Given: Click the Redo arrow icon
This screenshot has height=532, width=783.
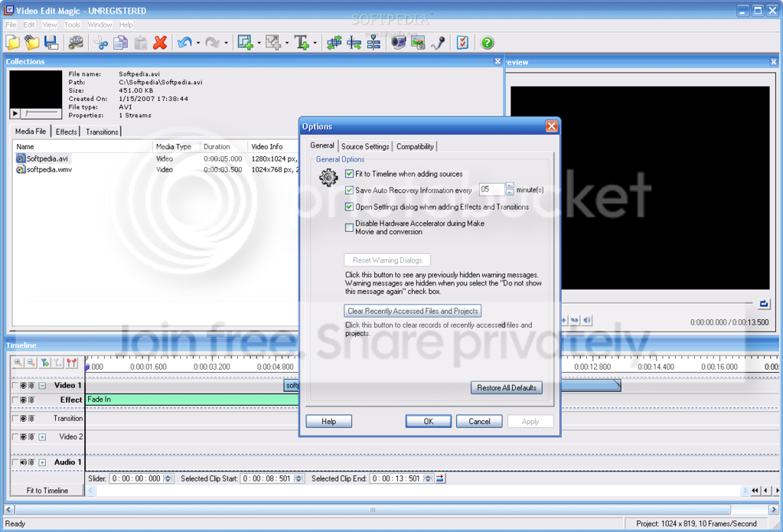Looking at the screenshot, I should pyautogui.click(x=212, y=43).
